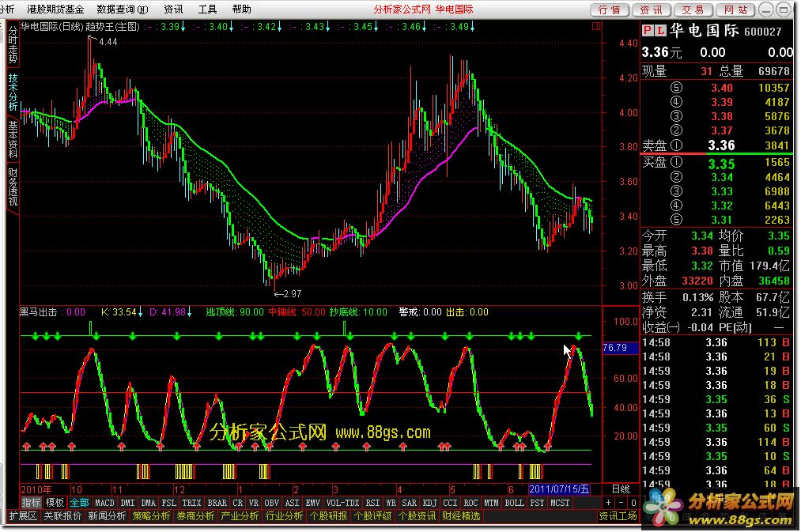Switch sub-chart indicator to CCI
The height and width of the screenshot is (532, 801).
[450, 503]
